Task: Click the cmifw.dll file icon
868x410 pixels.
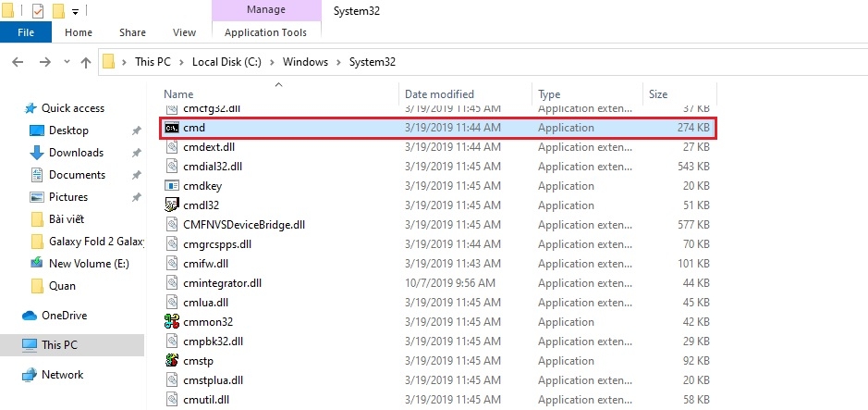Action: click(x=172, y=264)
